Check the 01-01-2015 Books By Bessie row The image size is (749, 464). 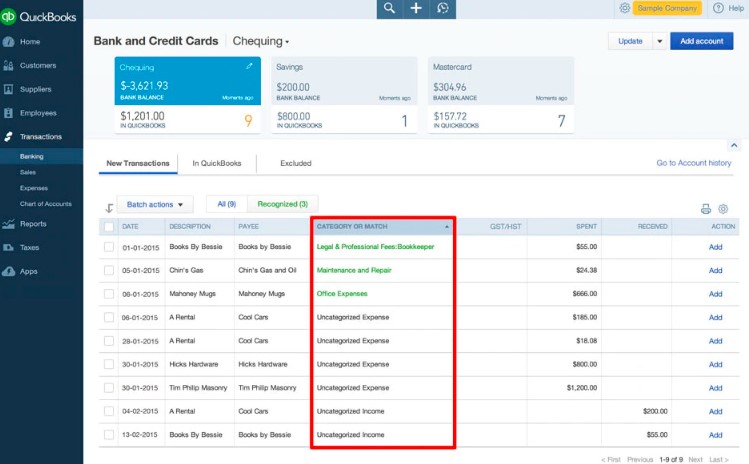click(109, 247)
